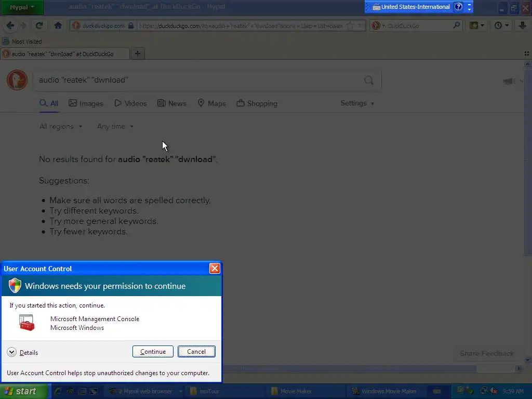Image resolution: width=532 pixels, height=399 pixels.
Task: Close the User Account Control dialog
Action: tap(215, 269)
